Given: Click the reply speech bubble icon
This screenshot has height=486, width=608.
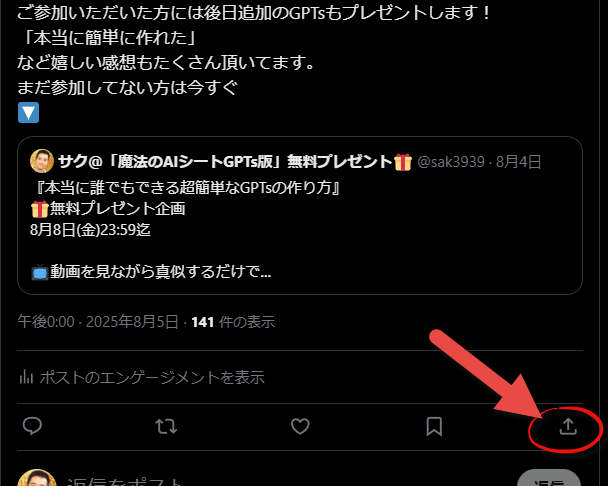Looking at the screenshot, I should pyautogui.click(x=32, y=426).
